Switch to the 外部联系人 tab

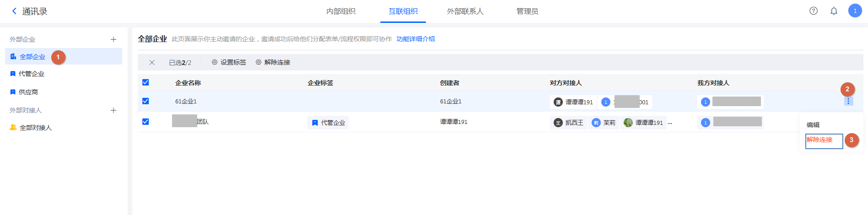pyautogui.click(x=465, y=11)
